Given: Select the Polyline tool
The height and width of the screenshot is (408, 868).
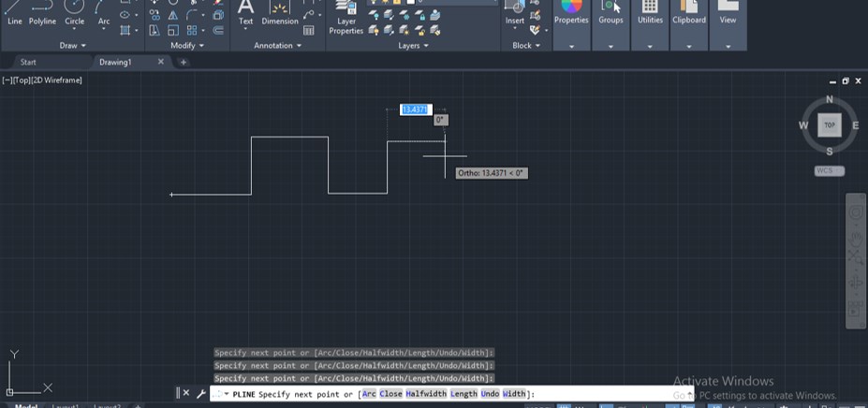Looking at the screenshot, I should pyautogui.click(x=43, y=13).
